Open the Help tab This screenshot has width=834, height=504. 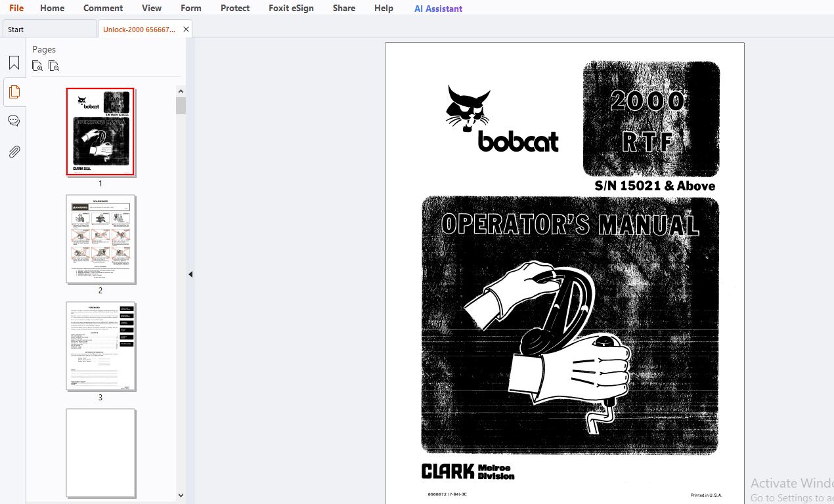coord(384,8)
